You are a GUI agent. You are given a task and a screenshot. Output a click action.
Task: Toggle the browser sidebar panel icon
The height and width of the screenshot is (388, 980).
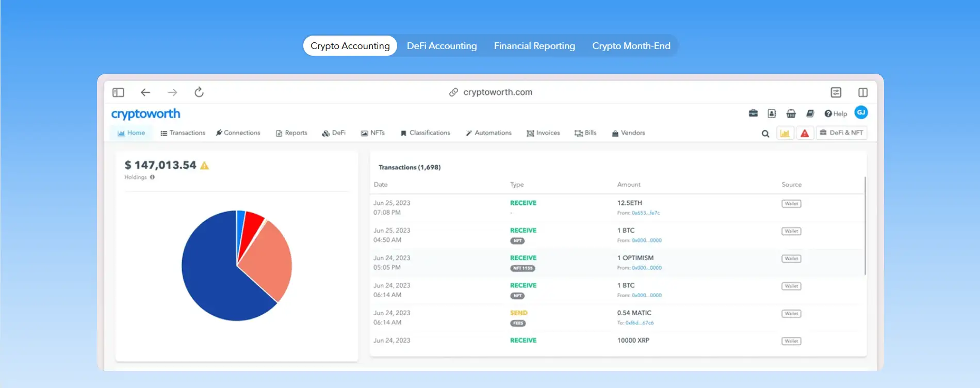[x=118, y=92]
